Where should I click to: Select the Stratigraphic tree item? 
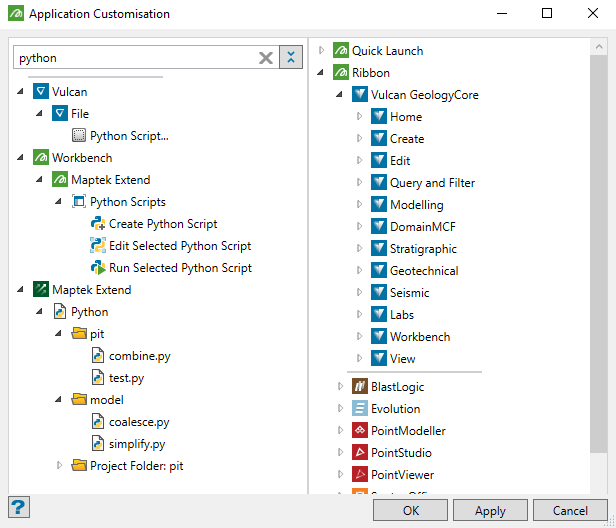423,249
